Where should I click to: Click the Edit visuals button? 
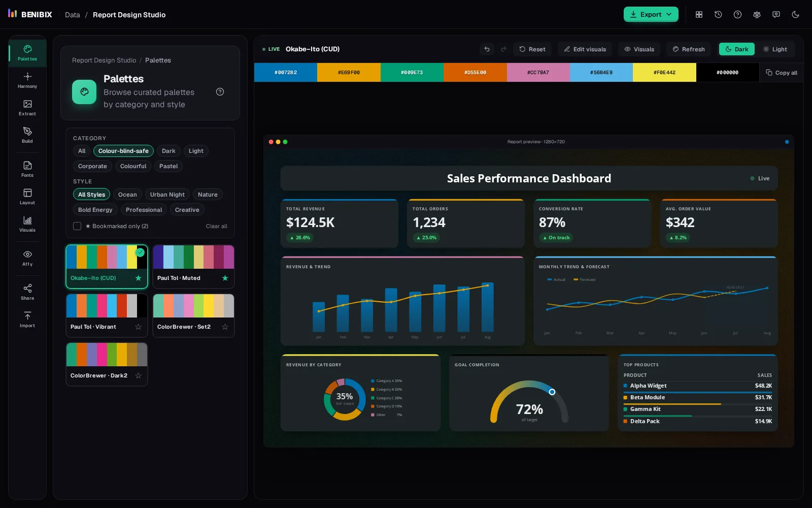click(585, 49)
